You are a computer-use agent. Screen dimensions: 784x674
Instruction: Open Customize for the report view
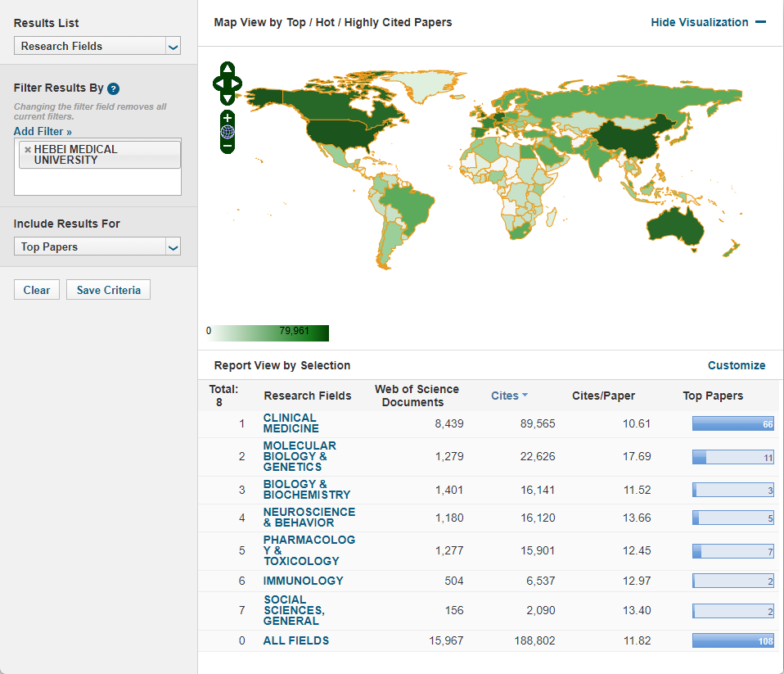(737, 365)
